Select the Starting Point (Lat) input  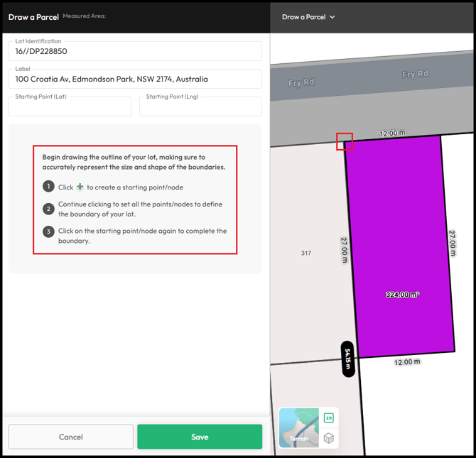70,107
